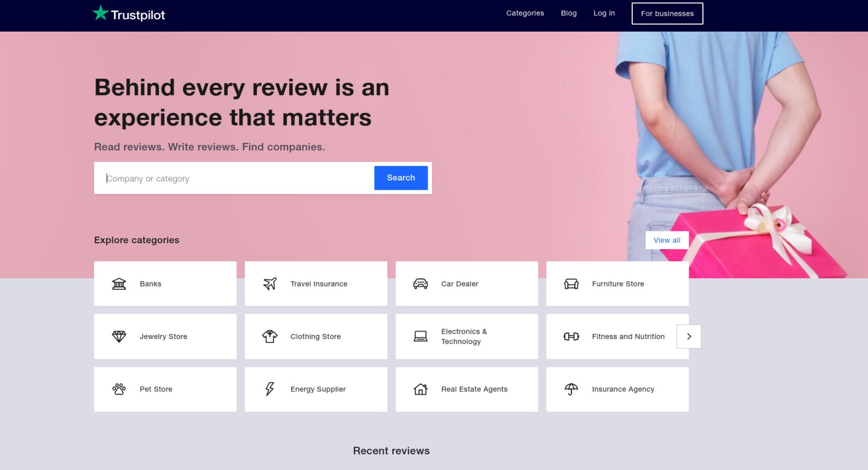Click the blue Search button
The width and height of the screenshot is (868, 470).
401,178
